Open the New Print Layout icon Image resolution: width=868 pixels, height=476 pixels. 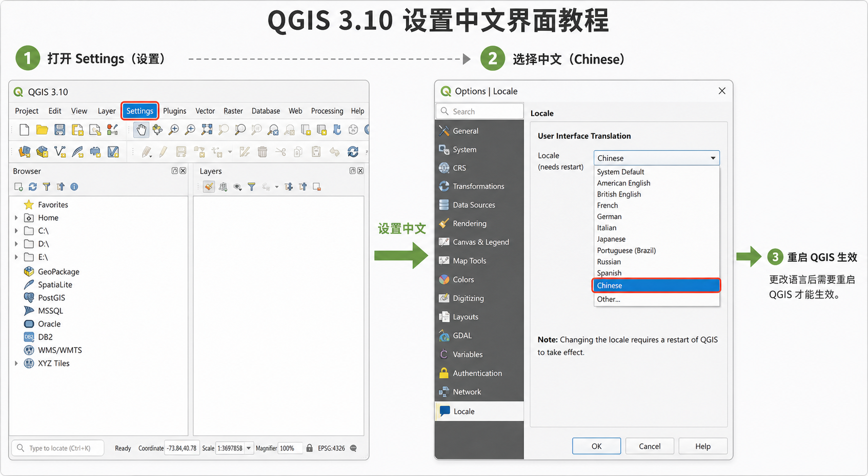click(x=77, y=130)
